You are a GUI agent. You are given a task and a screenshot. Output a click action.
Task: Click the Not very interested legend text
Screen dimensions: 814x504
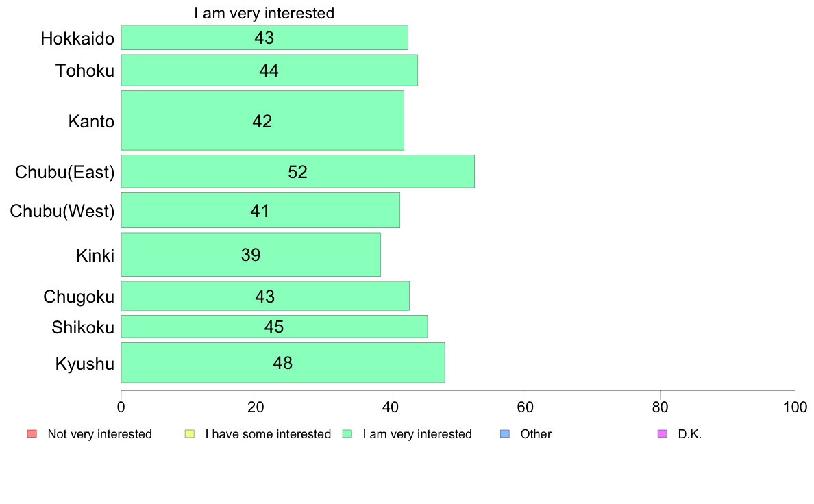pos(99,434)
